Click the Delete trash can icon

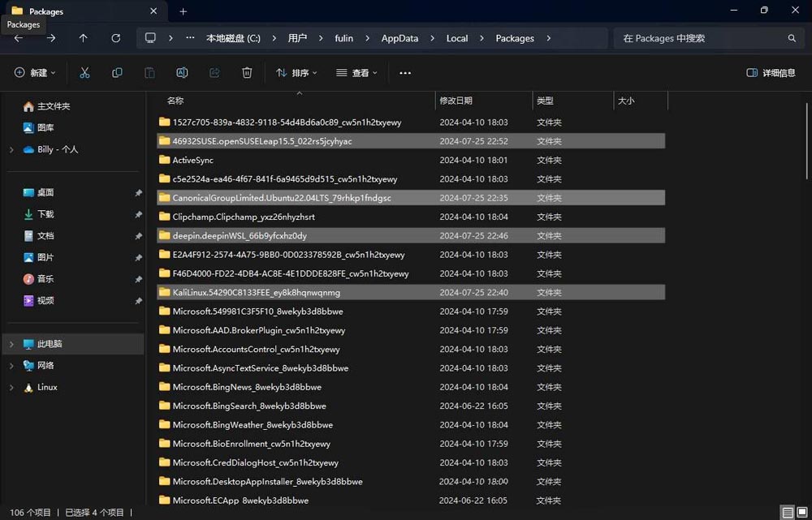247,73
